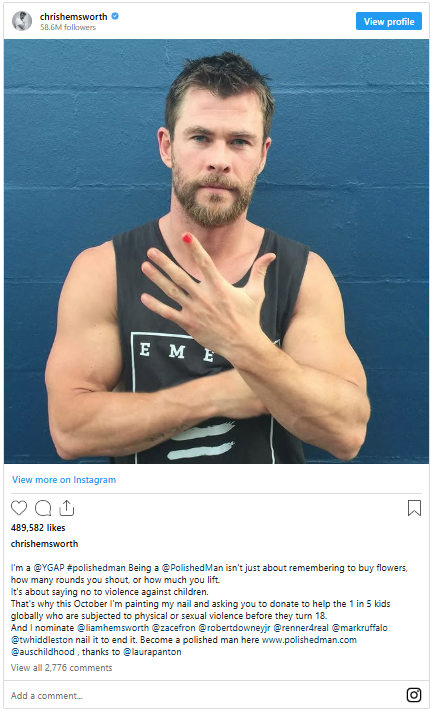Open Instagram via the logo icon
Viewport: 435px width, 714px height.
click(414, 695)
